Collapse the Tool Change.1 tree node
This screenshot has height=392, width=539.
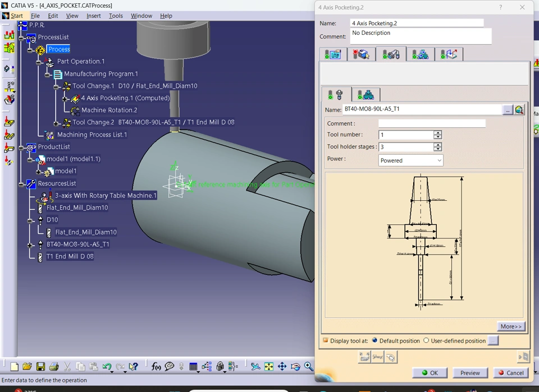click(x=56, y=86)
